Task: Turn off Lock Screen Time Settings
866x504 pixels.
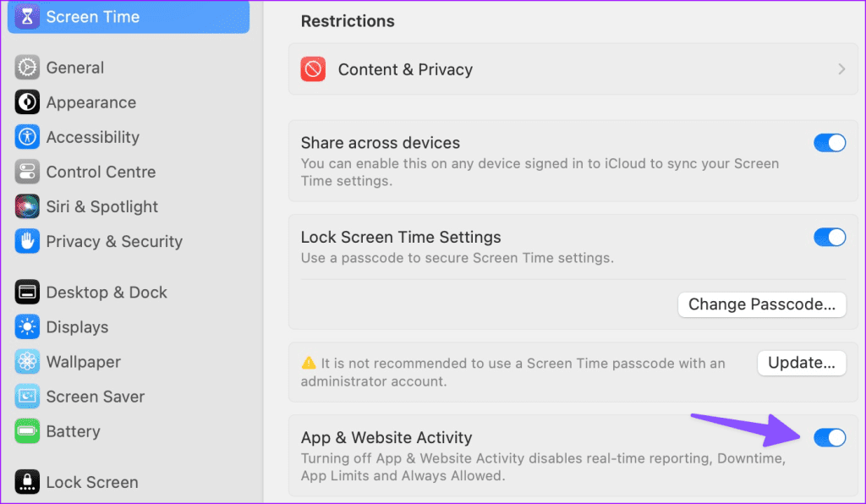Action: [x=830, y=237]
